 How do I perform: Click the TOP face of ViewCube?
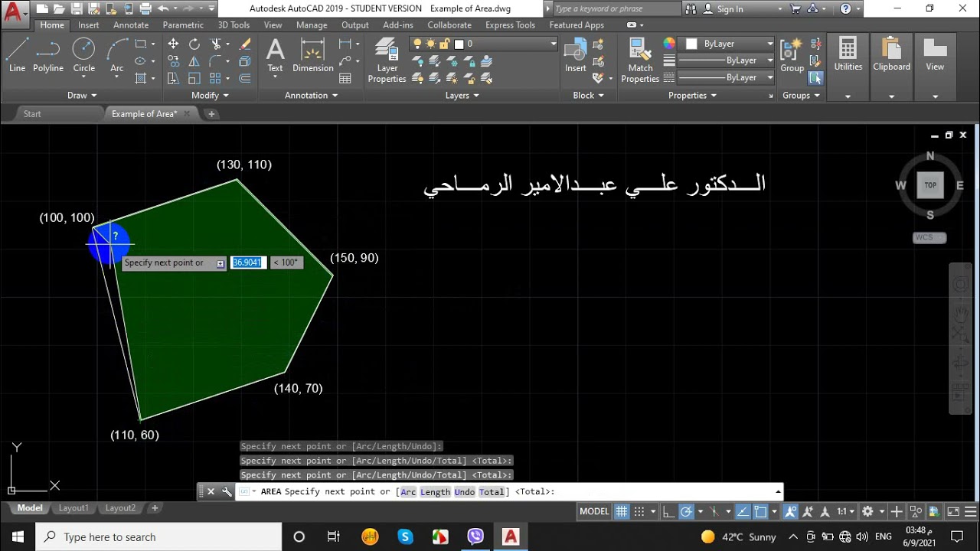[x=930, y=185]
